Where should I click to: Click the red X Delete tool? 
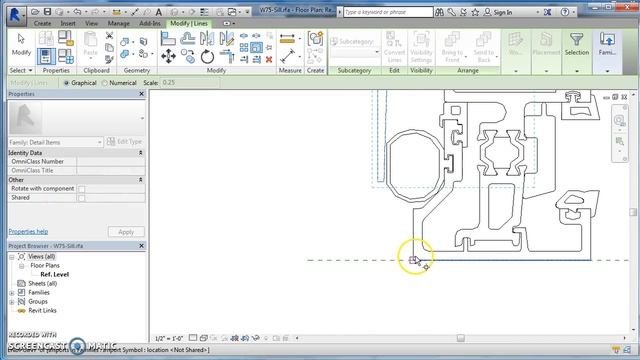(x=269, y=60)
